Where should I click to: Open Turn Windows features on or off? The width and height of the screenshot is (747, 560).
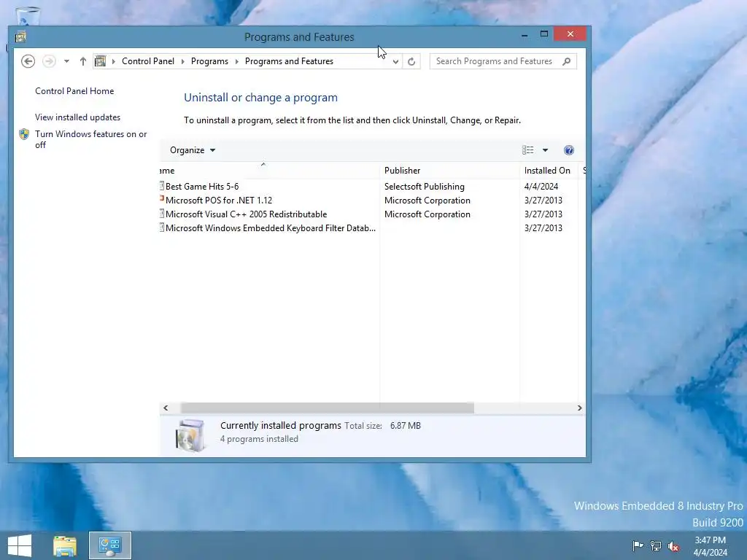tap(91, 139)
